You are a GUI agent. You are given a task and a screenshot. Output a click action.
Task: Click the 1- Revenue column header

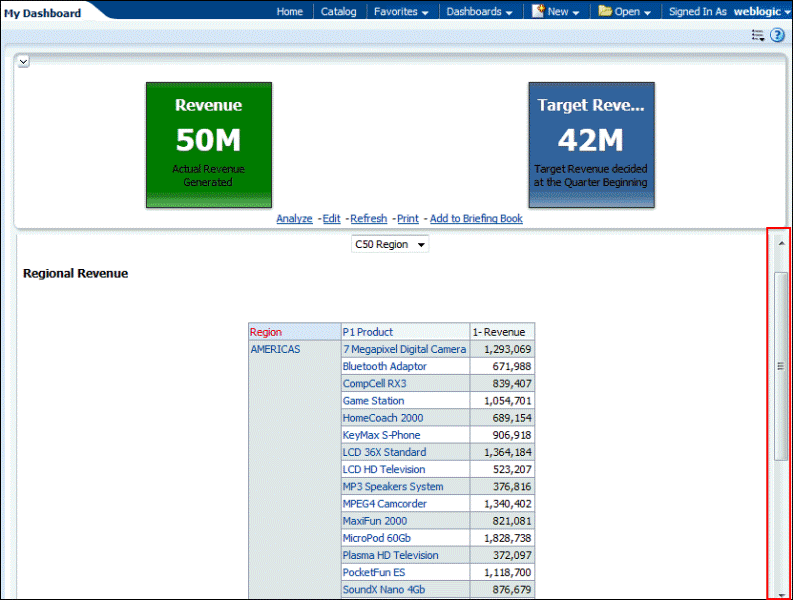point(502,332)
